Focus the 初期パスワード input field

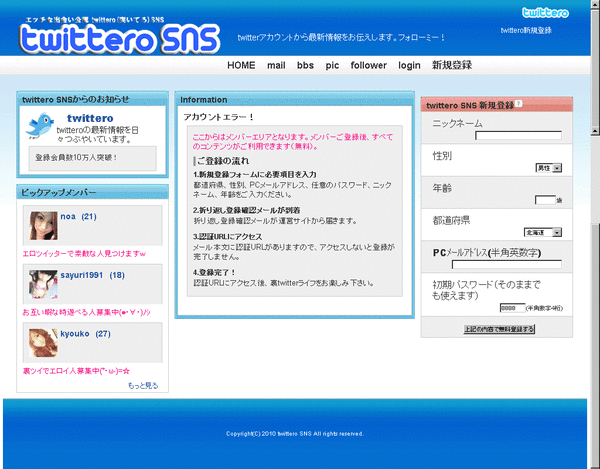click(x=512, y=308)
